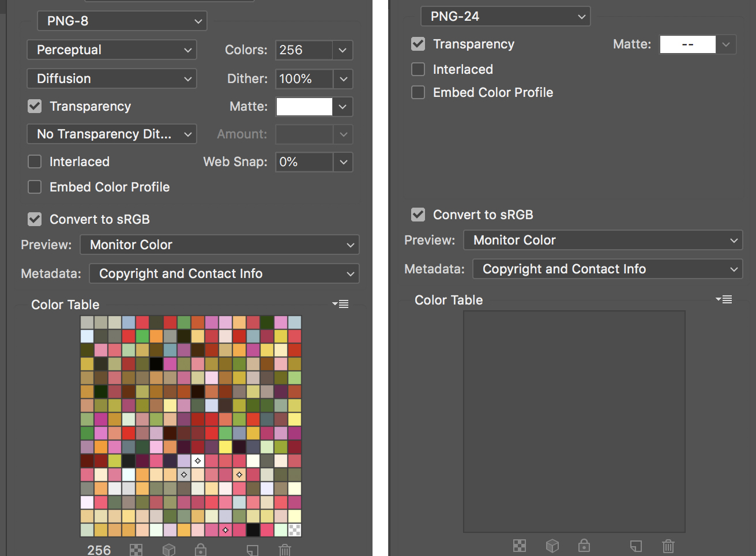Open the PNG-8 Color Table panel menu icon

341,304
